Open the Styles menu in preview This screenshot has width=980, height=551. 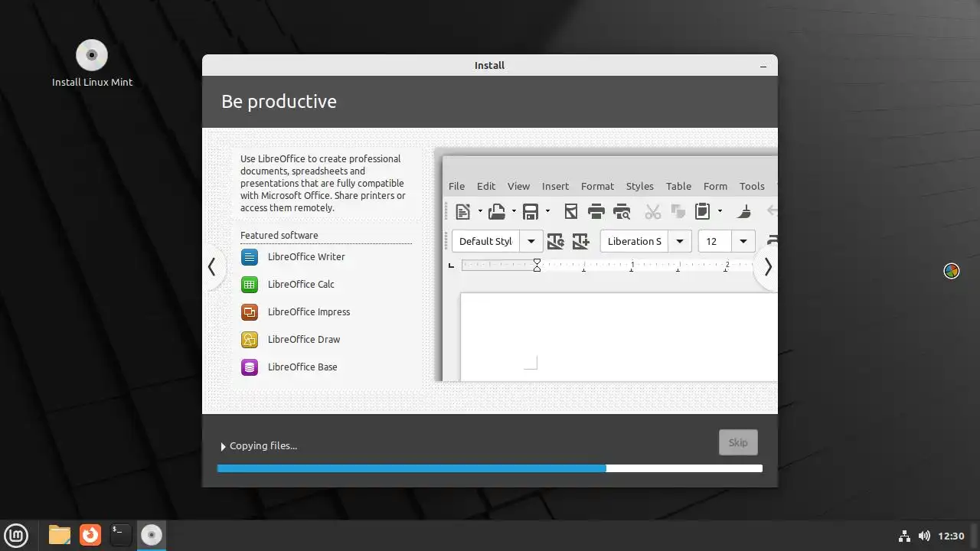click(x=640, y=186)
